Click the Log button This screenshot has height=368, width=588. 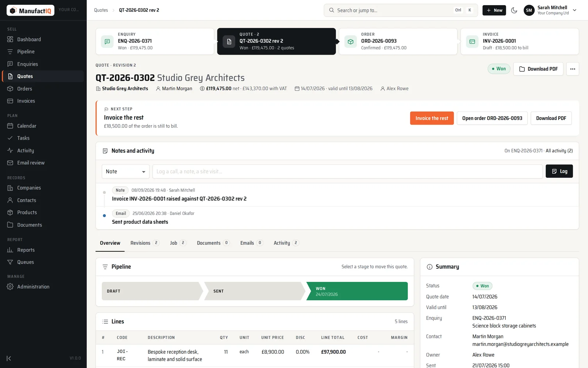(559, 171)
